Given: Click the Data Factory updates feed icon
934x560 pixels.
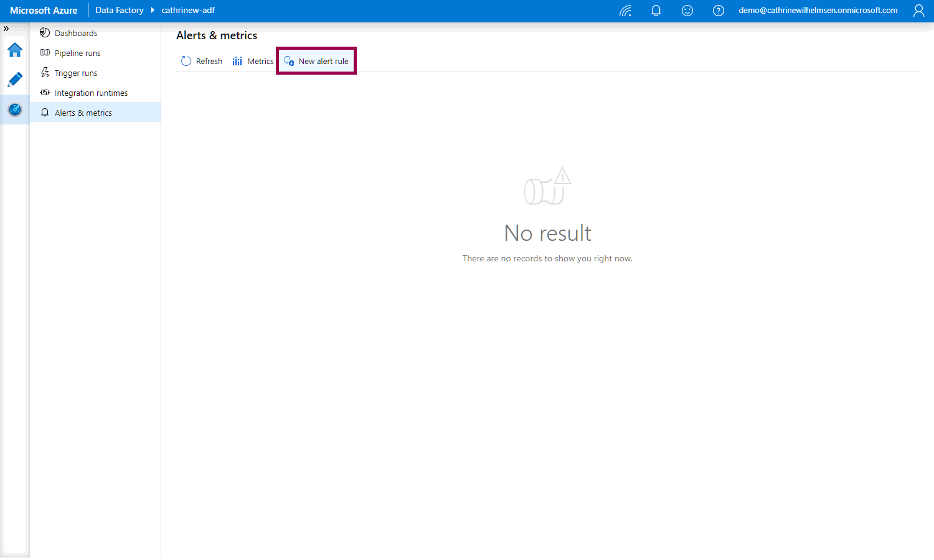Looking at the screenshot, I should [625, 11].
